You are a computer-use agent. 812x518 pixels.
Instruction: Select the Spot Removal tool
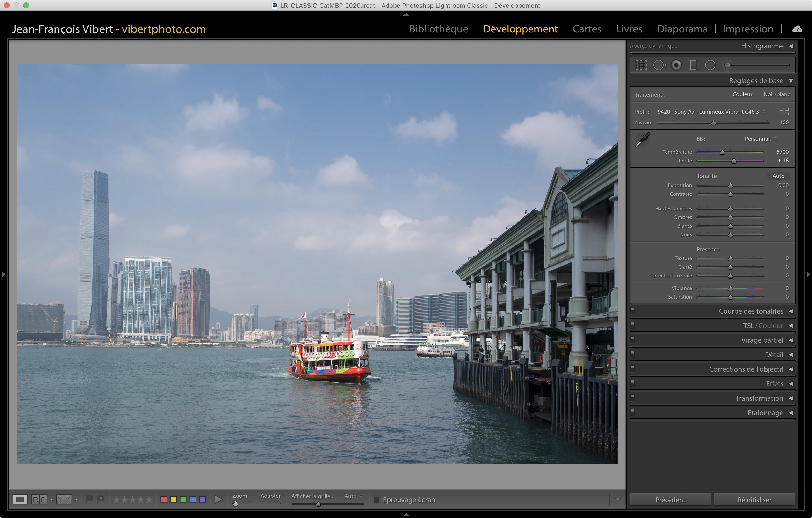tap(659, 65)
